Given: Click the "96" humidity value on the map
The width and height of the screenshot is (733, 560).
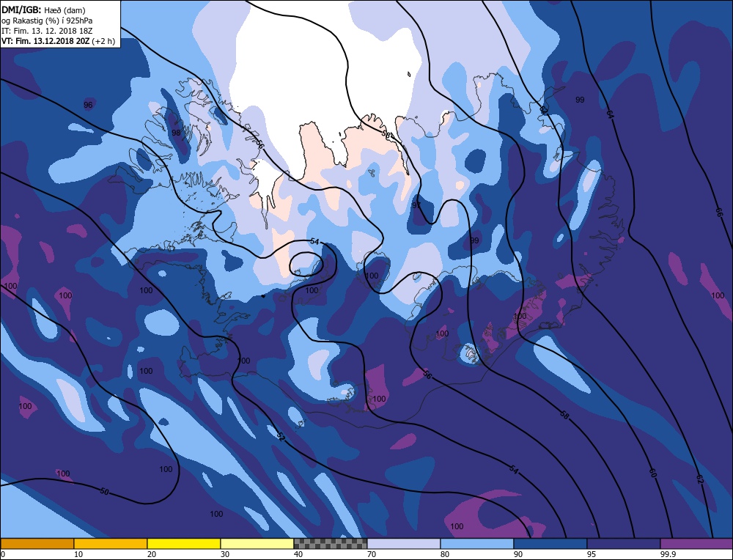Looking at the screenshot, I should (x=88, y=105).
